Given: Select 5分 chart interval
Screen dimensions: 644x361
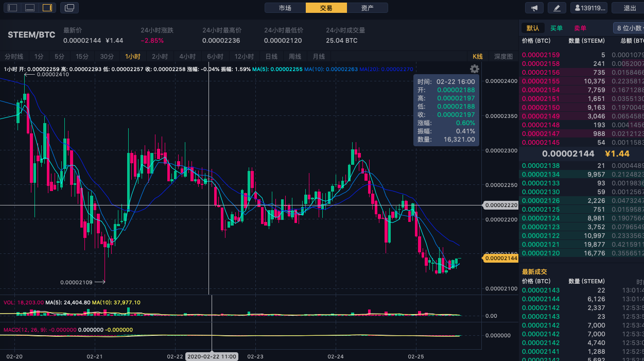Looking at the screenshot, I should click(x=60, y=57).
